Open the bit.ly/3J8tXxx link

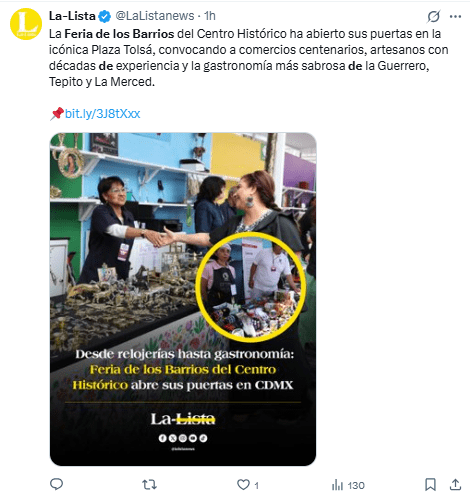102,114
